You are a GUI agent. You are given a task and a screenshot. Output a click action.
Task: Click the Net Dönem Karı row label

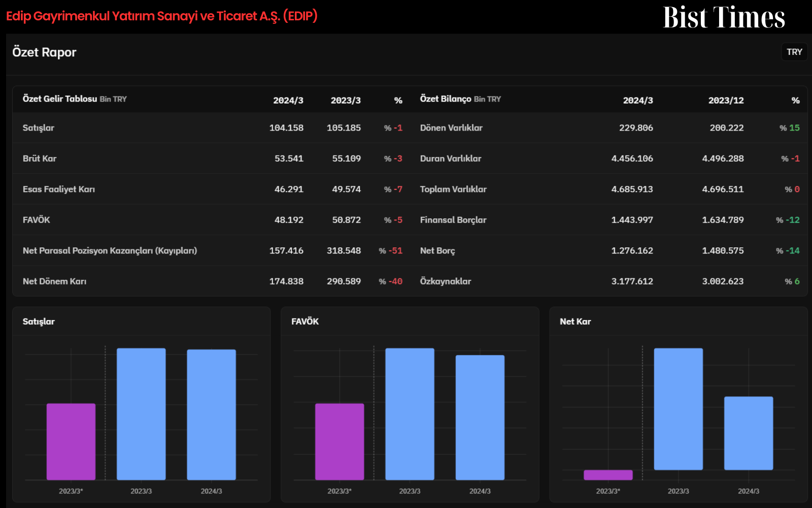55,281
